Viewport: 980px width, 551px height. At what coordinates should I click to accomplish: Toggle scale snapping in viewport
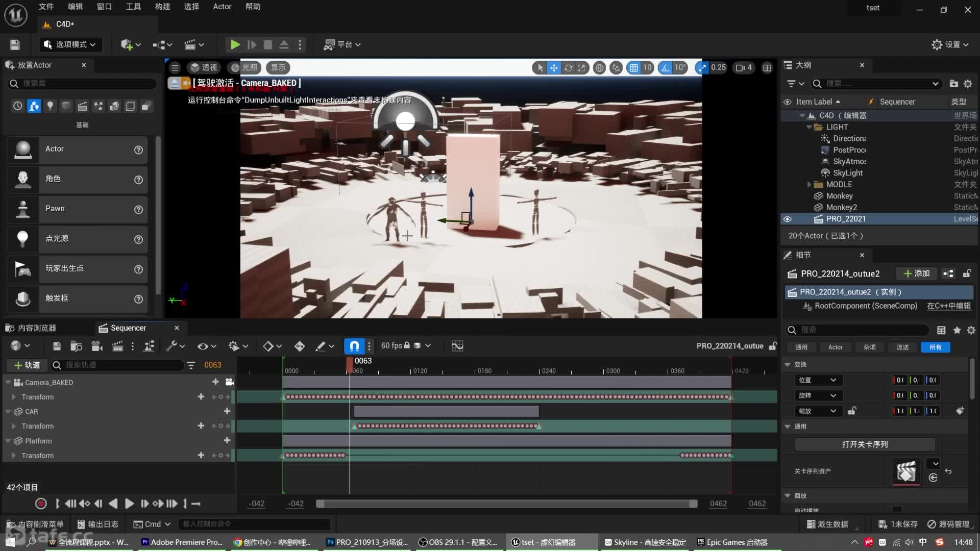[x=702, y=67]
